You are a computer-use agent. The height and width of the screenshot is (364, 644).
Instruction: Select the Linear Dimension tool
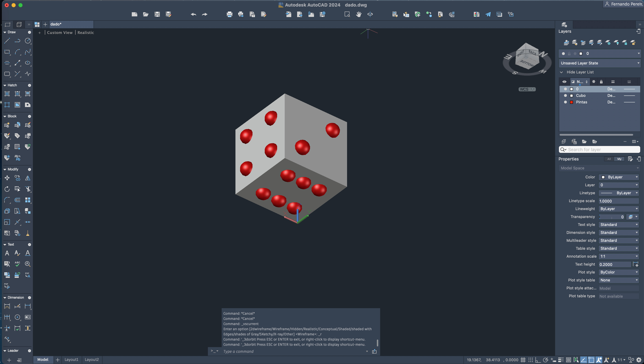tap(28, 306)
